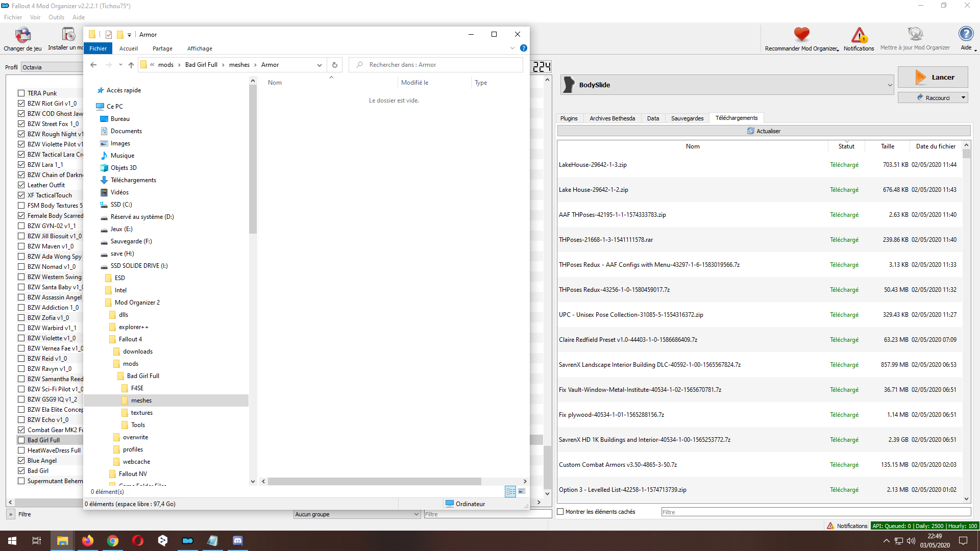This screenshot has width=980, height=551.
Task: Open the Outils menu
Action: 56,17
